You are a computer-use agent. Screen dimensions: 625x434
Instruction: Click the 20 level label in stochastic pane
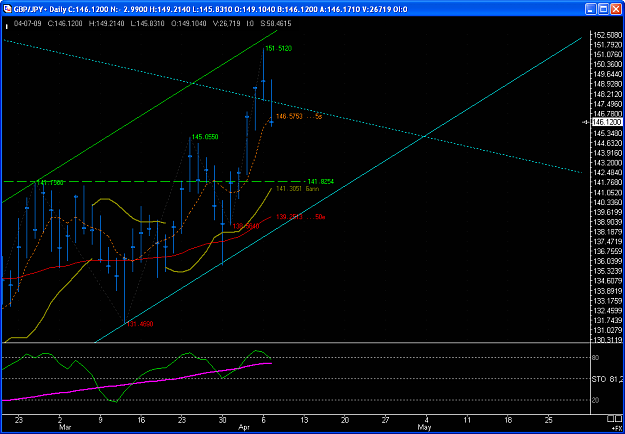[596, 400]
